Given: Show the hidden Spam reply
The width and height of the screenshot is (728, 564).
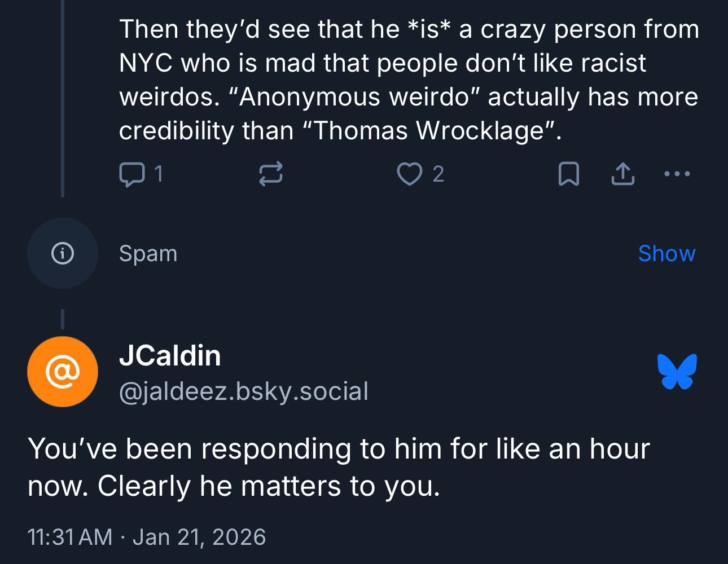Looking at the screenshot, I should [666, 254].
